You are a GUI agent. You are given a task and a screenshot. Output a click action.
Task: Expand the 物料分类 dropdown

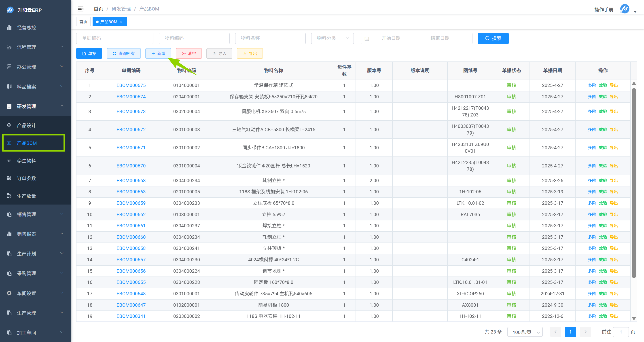[x=332, y=38]
